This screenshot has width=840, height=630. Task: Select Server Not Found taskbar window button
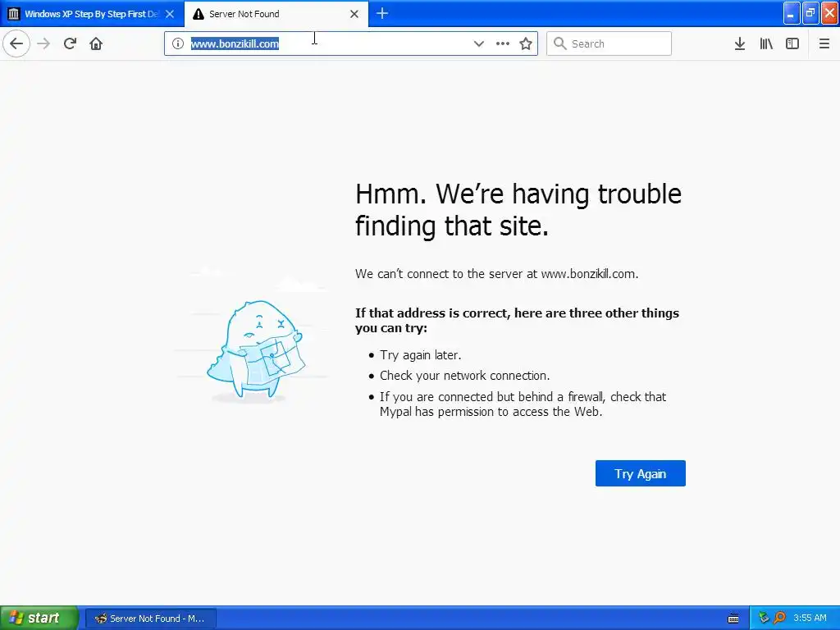pos(151,619)
